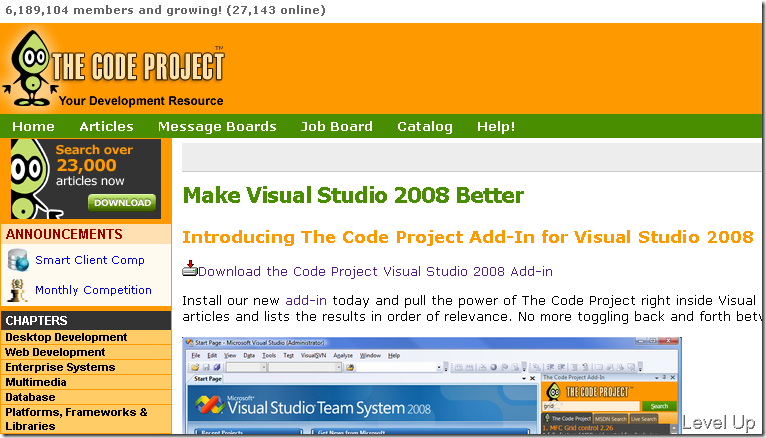The height and width of the screenshot is (438, 766).
Task: Click the Save All icon in the Visual Studio screenshot toolbar
Action: [x=216, y=368]
